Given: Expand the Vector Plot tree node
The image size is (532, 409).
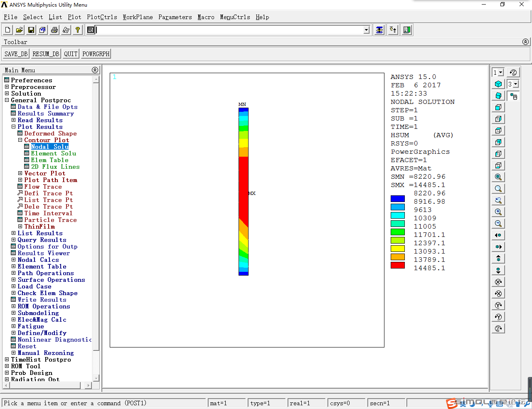Looking at the screenshot, I should coord(20,173).
